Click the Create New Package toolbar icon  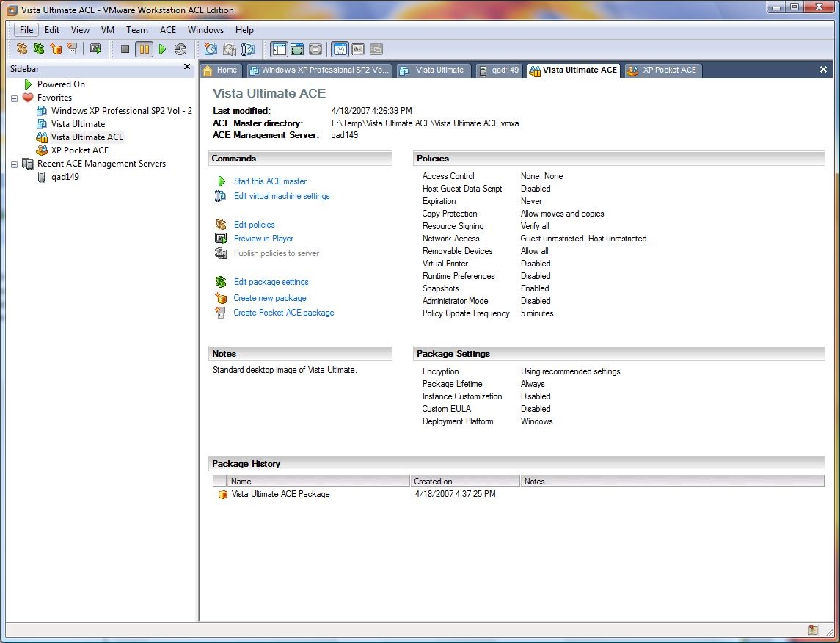56,49
